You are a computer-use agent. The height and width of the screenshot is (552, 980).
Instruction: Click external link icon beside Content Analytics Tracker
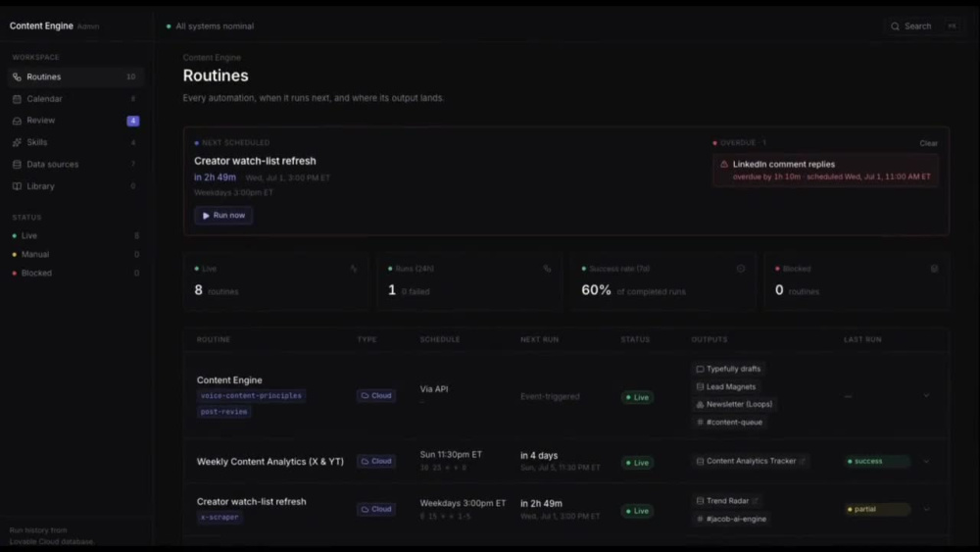point(803,462)
